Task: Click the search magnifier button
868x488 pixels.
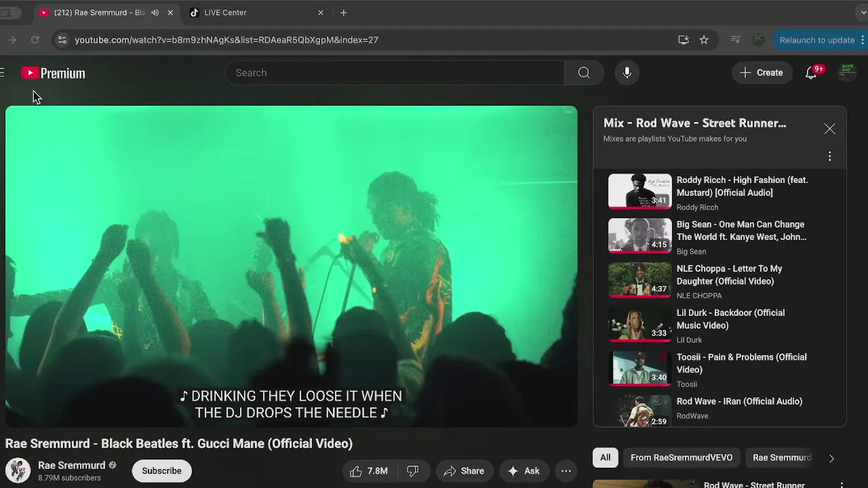Action: tap(584, 73)
